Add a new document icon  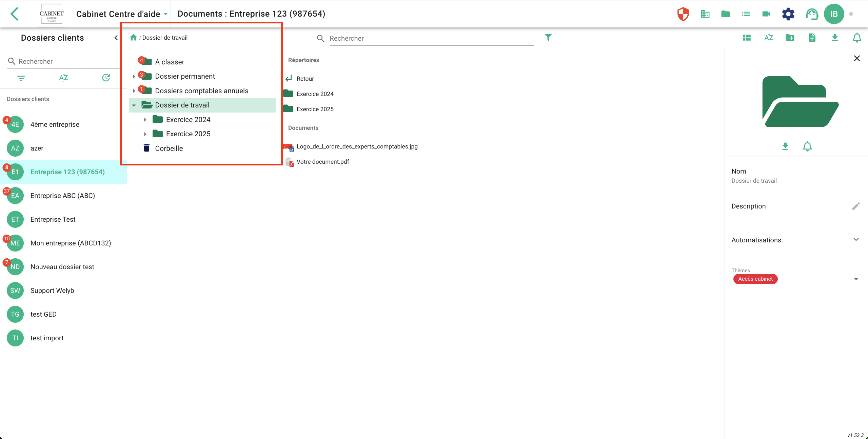(x=812, y=38)
